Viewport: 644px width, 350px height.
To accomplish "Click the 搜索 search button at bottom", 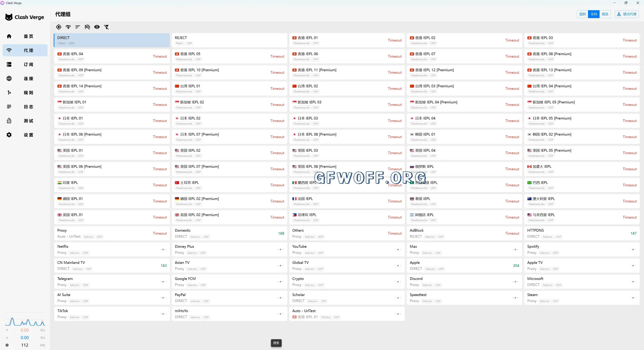I will click(276, 343).
